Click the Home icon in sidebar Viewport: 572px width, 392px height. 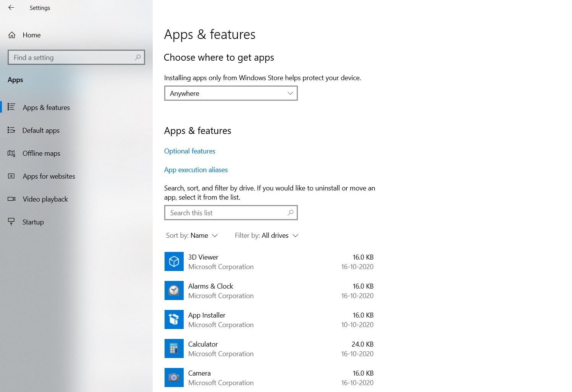coord(12,35)
